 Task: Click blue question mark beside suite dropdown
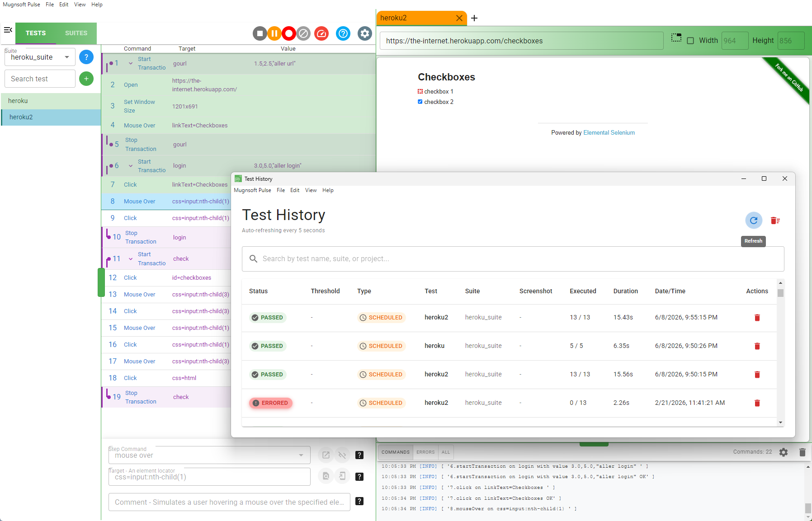(x=86, y=57)
